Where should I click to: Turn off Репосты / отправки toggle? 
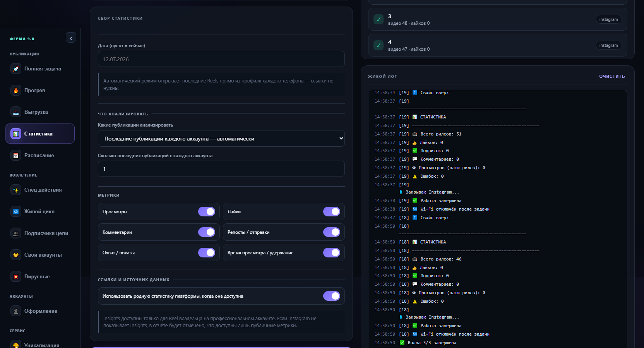tap(332, 232)
